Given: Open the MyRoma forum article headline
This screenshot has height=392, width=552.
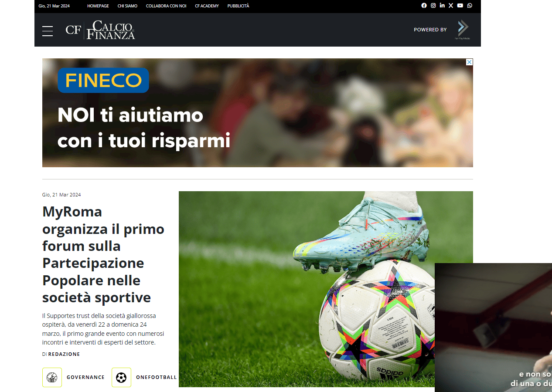Looking at the screenshot, I should pos(103,254).
